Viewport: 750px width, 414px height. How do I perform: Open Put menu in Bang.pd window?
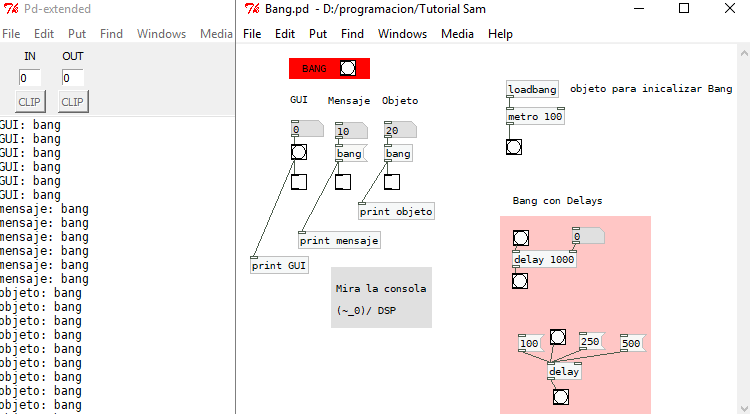(318, 34)
